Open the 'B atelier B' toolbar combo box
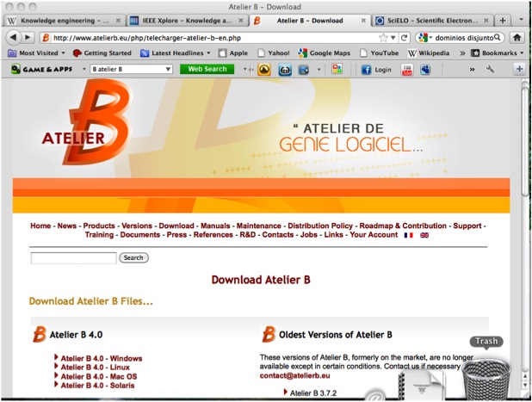Viewport: 532px width, 402px height. (131, 69)
